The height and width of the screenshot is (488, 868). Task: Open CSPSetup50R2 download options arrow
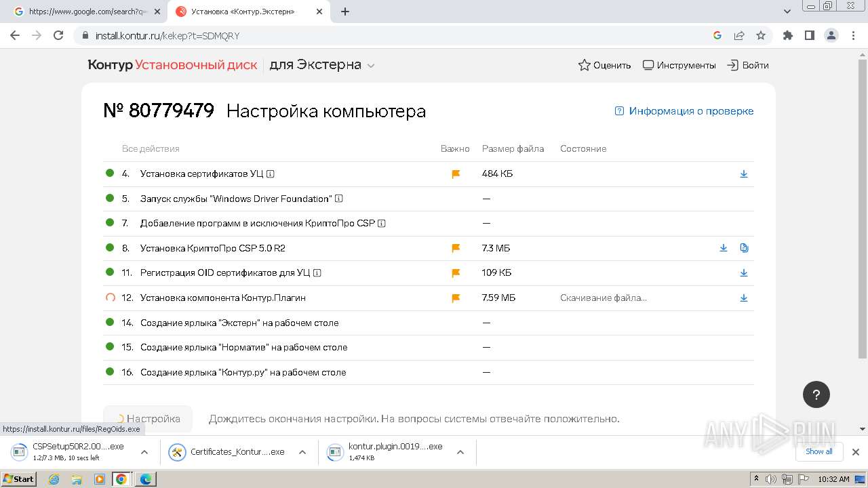coord(144,452)
